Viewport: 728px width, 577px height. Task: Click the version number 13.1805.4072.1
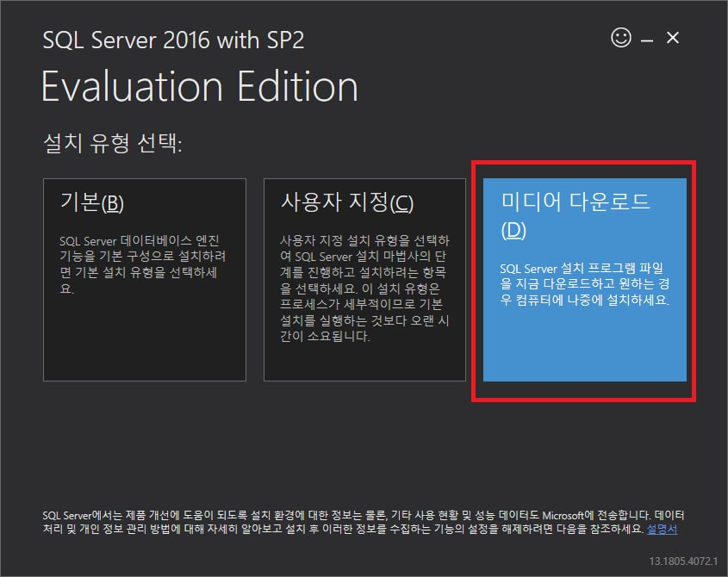[683, 561]
